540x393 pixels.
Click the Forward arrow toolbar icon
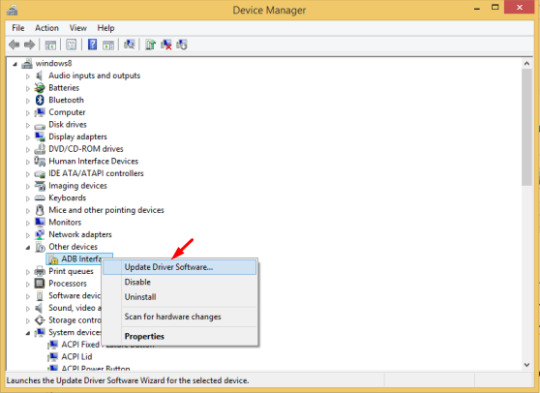click(30, 44)
